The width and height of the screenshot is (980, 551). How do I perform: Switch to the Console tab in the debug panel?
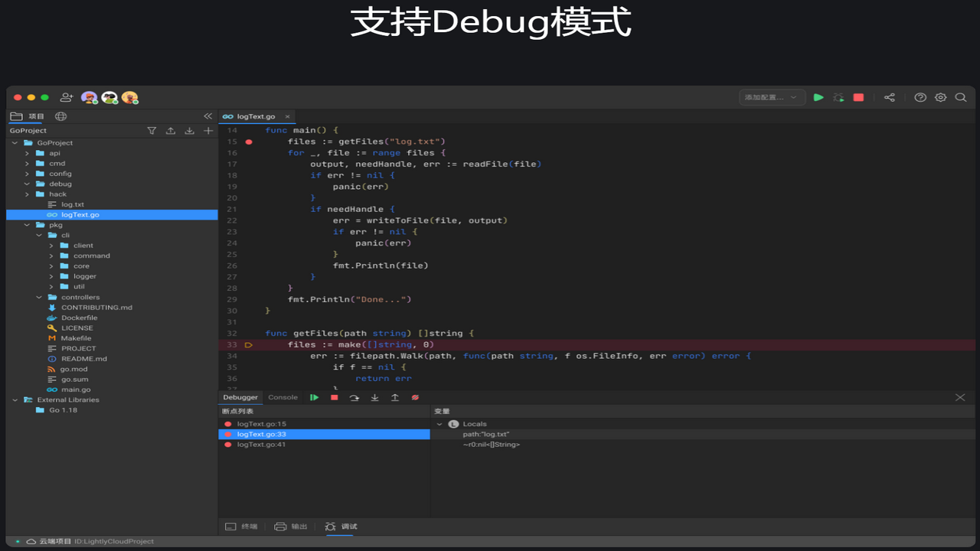tap(283, 397)
